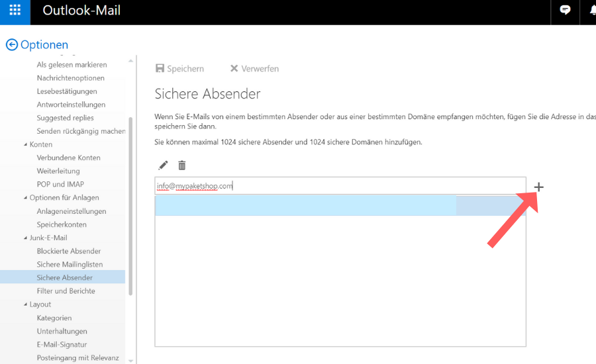
Task: Click the chat feedback icon in header
Action: click(x=565, y=11)
